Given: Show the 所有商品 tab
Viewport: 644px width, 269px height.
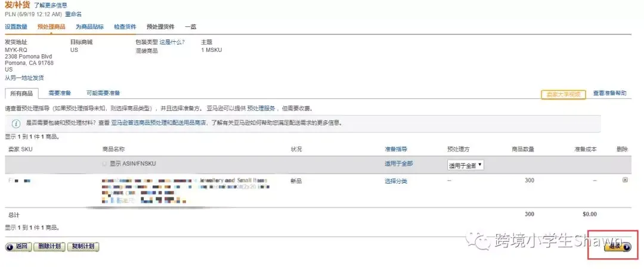Looking at the screenshot, I should click(21, 94).
